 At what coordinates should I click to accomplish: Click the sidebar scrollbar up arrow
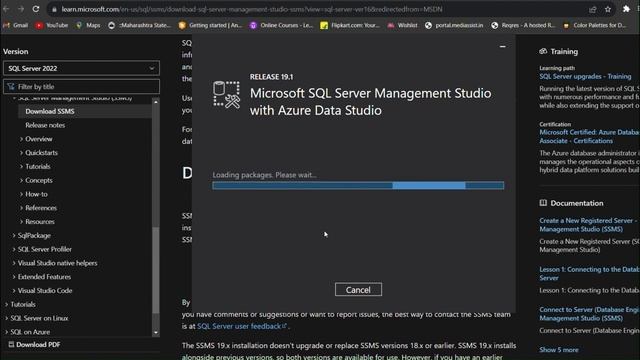(x=156, y=101)
